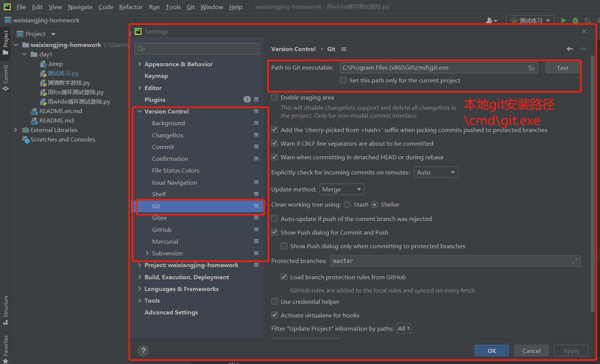Click the project-level icon on Commit row
The height and width of the screenshot is (364, 600).
(256, 147)
